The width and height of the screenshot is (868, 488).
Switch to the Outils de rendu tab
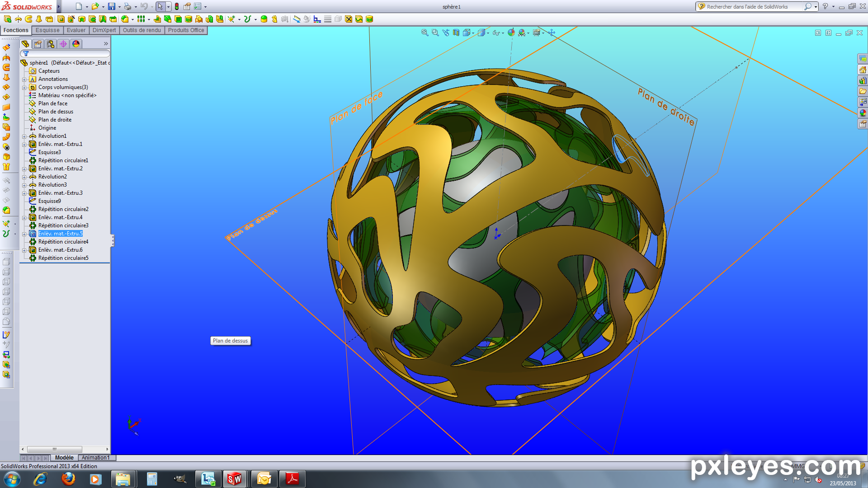coord(142,30)
